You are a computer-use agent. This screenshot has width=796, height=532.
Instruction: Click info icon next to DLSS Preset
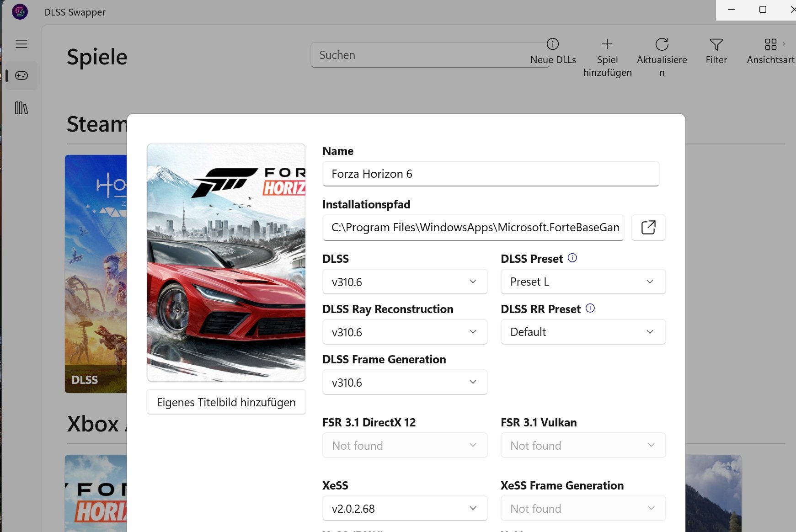coord(572,258)
